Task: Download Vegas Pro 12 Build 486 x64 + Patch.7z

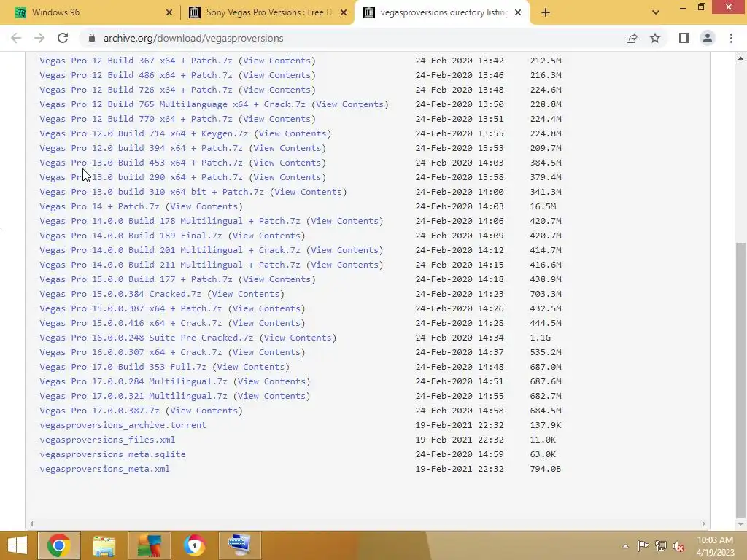Action: 136,75
